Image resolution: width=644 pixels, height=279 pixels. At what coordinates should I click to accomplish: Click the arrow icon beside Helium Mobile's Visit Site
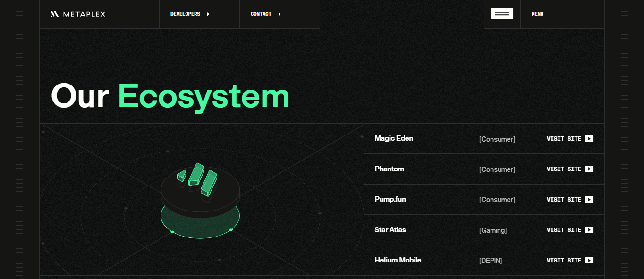pos(589,261)
